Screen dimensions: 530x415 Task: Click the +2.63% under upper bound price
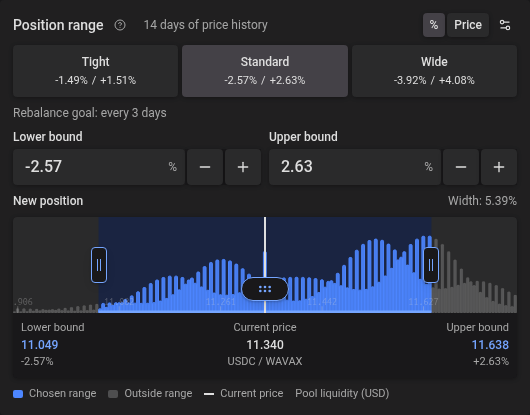tap(491, 361)
